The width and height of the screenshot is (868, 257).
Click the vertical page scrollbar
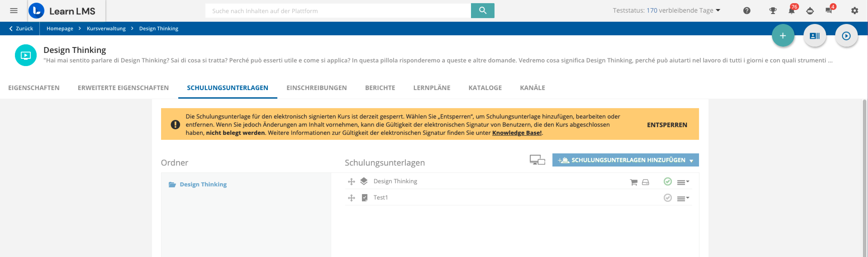[x=864, y=178]
